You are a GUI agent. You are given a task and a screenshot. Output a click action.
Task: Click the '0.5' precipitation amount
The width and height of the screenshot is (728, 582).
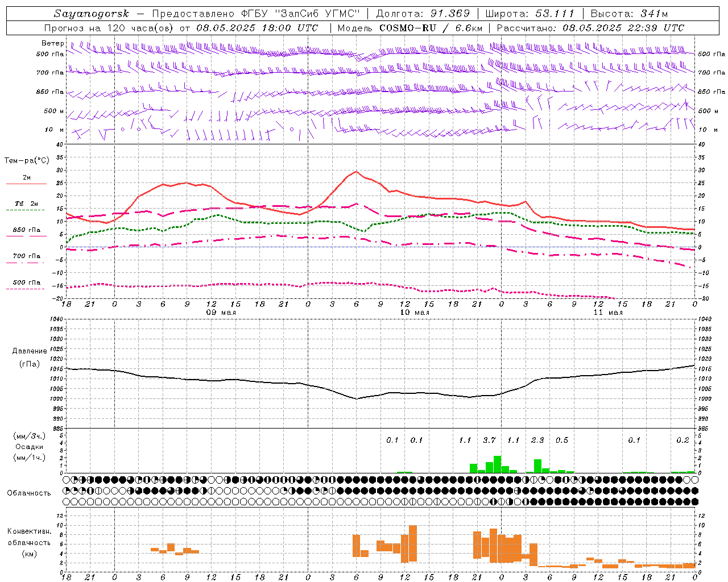pos(562,440)
